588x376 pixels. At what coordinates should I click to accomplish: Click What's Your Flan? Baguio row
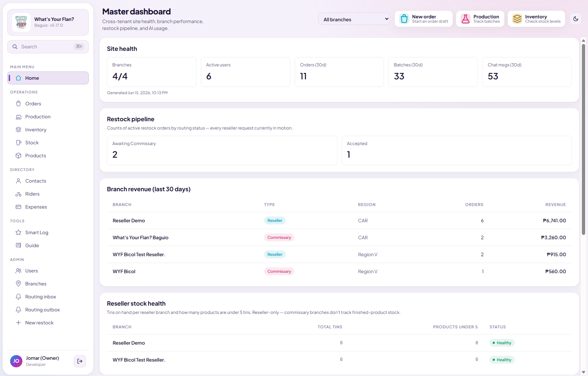[339, 237]
